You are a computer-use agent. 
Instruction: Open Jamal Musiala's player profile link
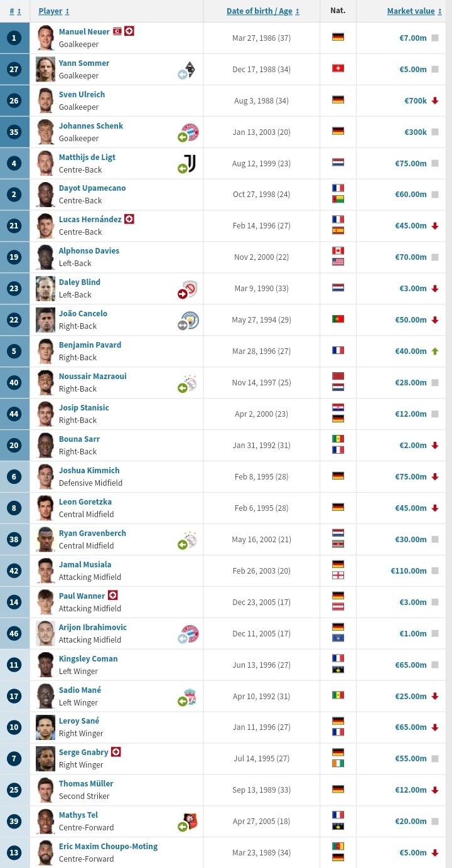[85, 564]
